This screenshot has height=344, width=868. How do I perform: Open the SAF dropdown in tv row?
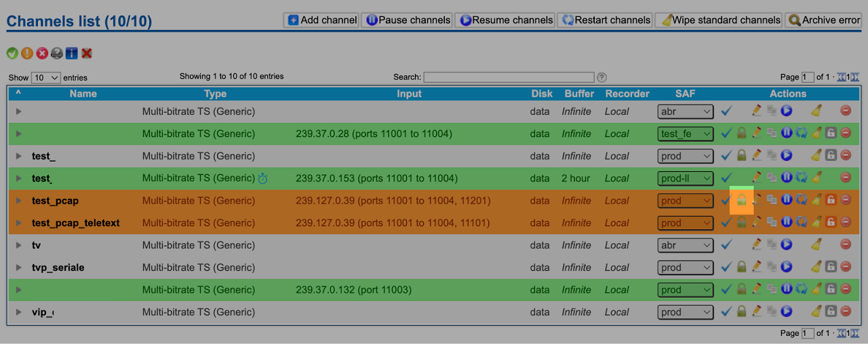pos(686,246)
